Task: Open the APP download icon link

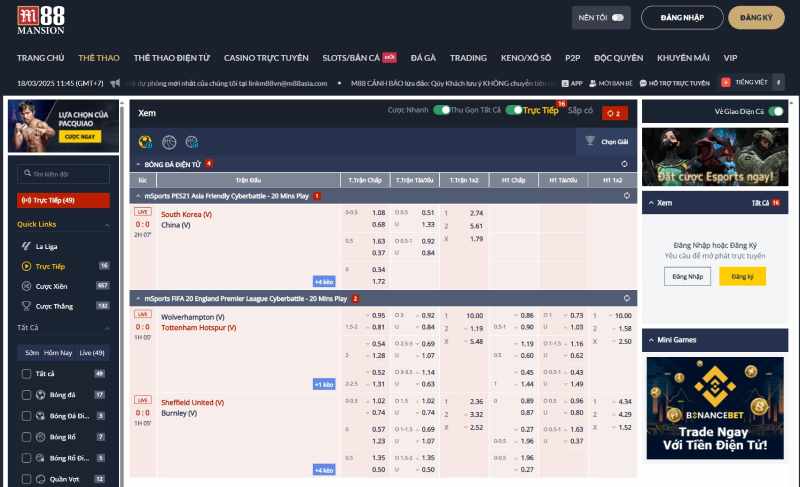Action: [x=565, y=83]
